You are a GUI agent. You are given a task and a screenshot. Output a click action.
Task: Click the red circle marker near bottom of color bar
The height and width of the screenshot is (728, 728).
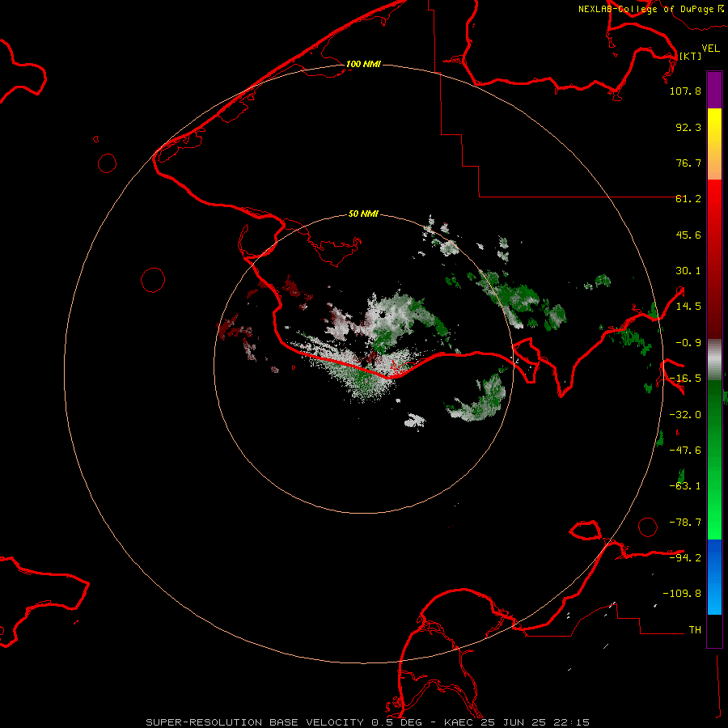click(648, 527)
